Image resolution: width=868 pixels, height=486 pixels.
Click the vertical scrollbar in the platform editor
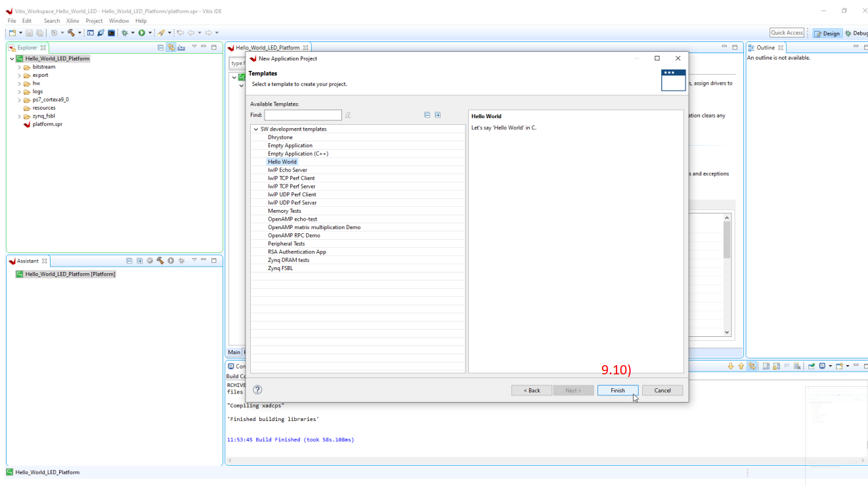coord(727,274)
